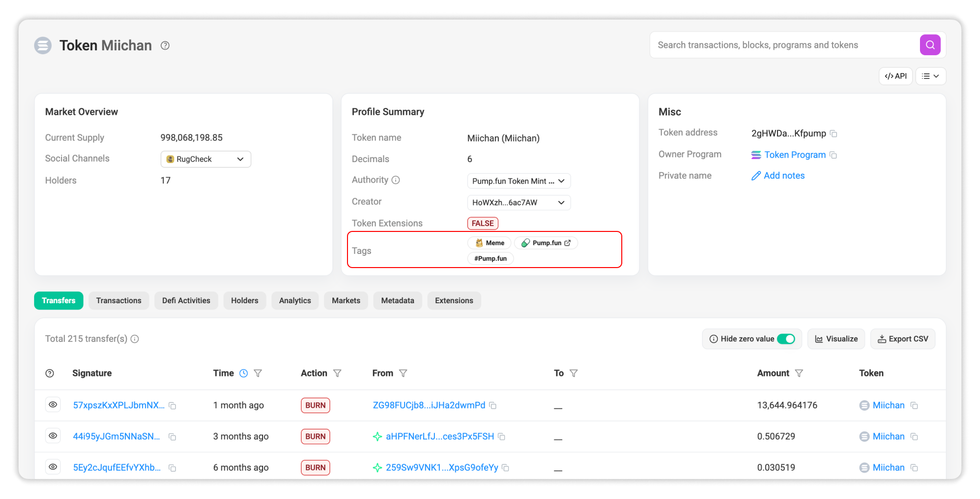Click the Export CSV button

click(x=902, y=339)
